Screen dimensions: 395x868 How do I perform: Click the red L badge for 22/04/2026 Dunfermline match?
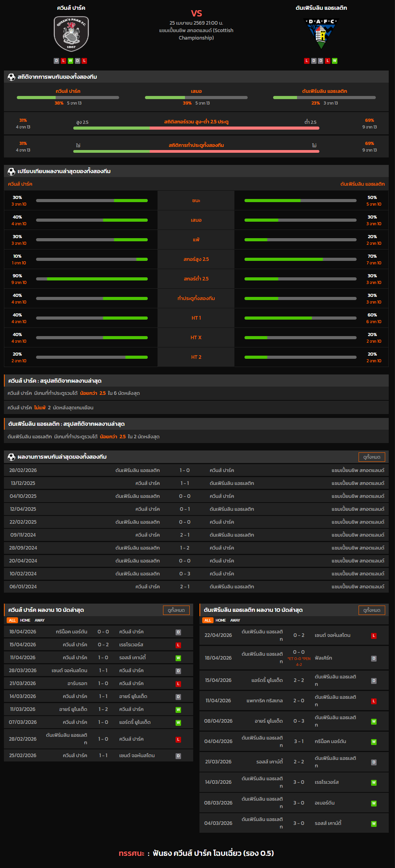pos(374,636)
